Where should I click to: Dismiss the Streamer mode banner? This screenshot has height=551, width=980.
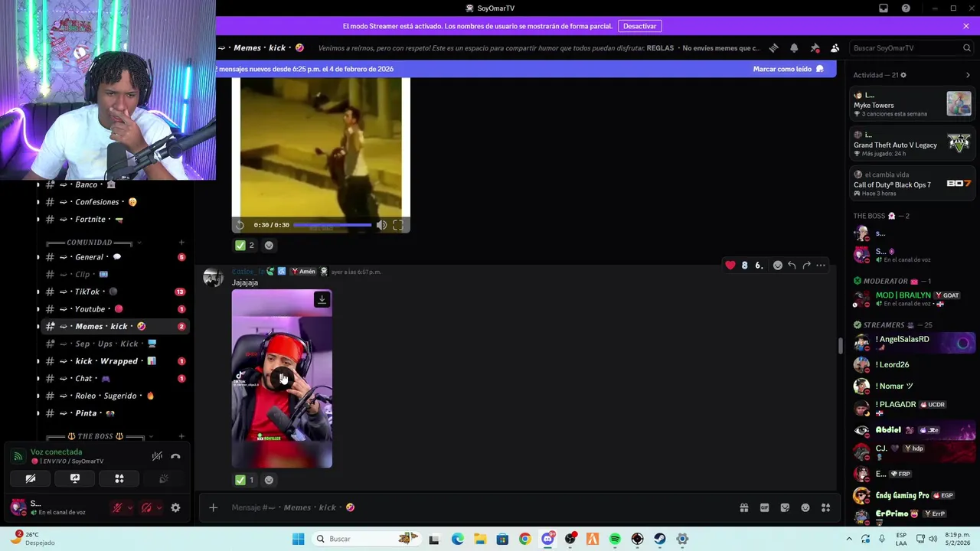[x=966, y=26]
